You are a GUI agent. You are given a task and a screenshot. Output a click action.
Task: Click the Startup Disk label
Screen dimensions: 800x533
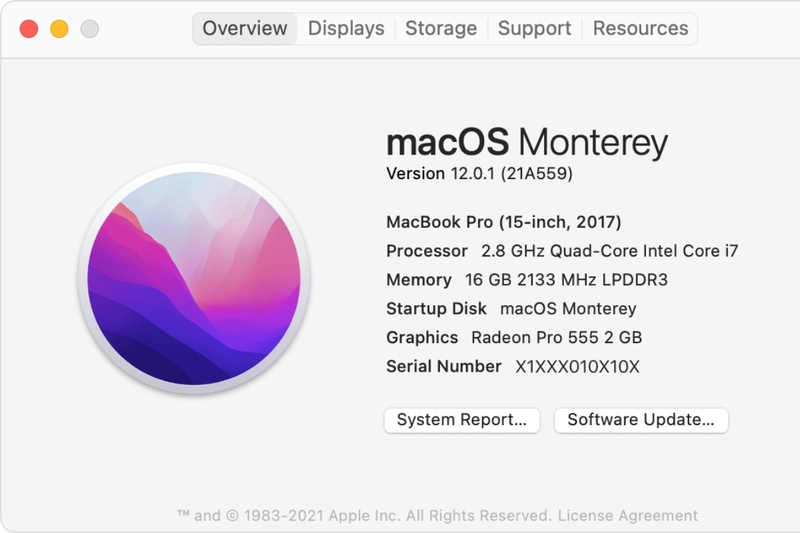point(436,309)
